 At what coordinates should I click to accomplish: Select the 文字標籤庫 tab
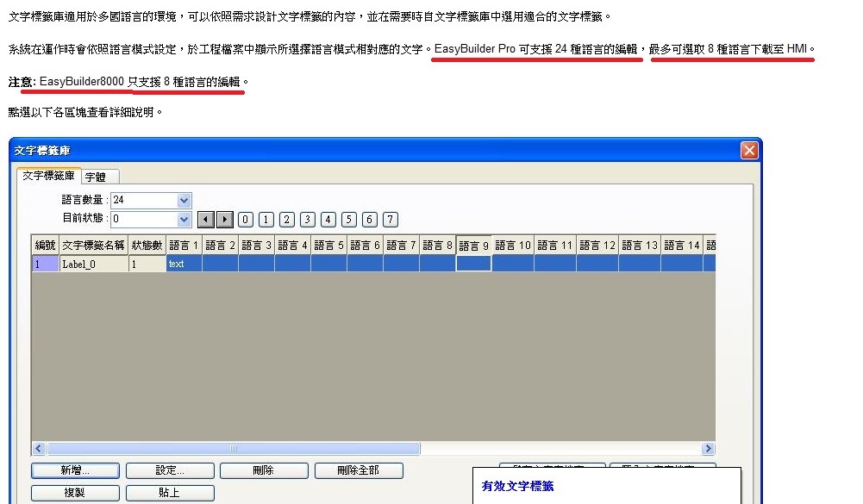(48, 176)
